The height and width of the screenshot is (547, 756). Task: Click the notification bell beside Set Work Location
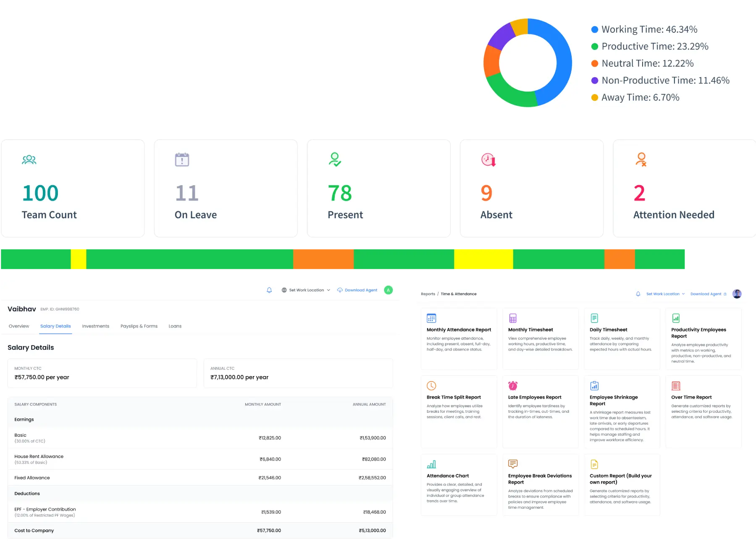click(269, 290)
